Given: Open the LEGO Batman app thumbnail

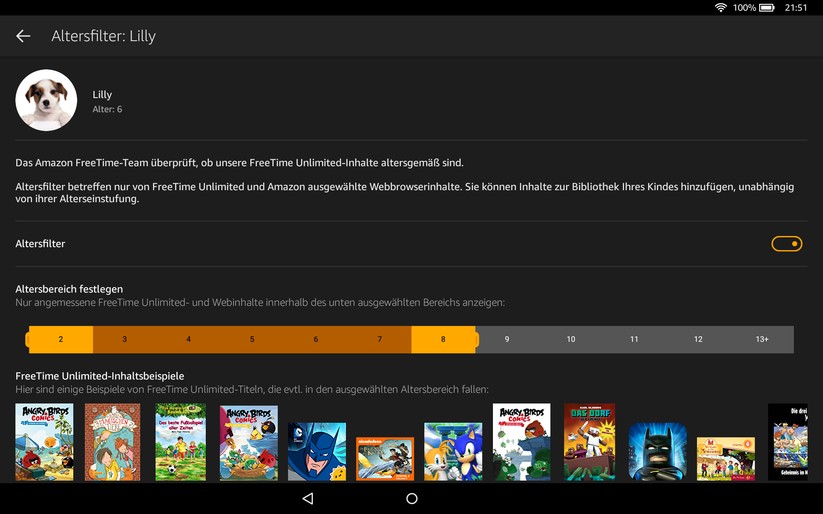Looking at the screenshot, I should [x=657, y=451].
